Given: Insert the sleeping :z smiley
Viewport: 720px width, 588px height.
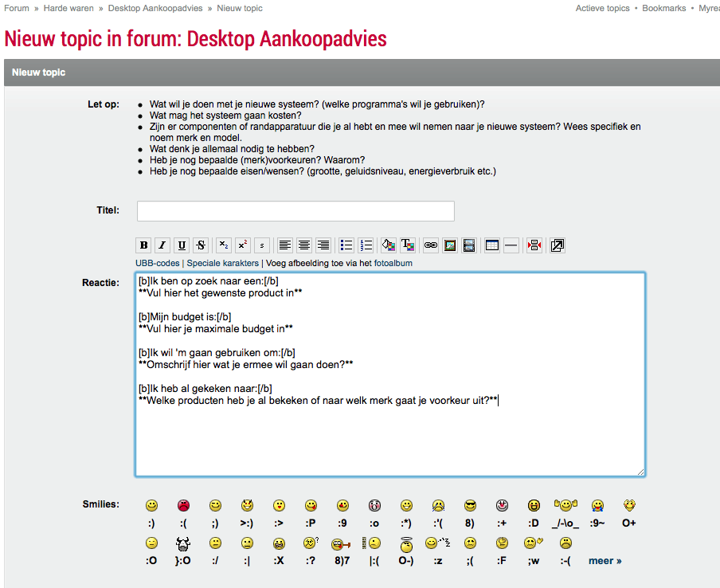Looking at the screenshot, I should [437, 543].
